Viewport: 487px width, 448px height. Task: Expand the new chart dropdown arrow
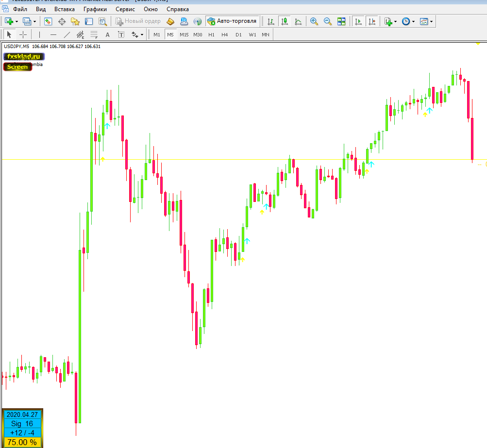click(x=17, y=21)
